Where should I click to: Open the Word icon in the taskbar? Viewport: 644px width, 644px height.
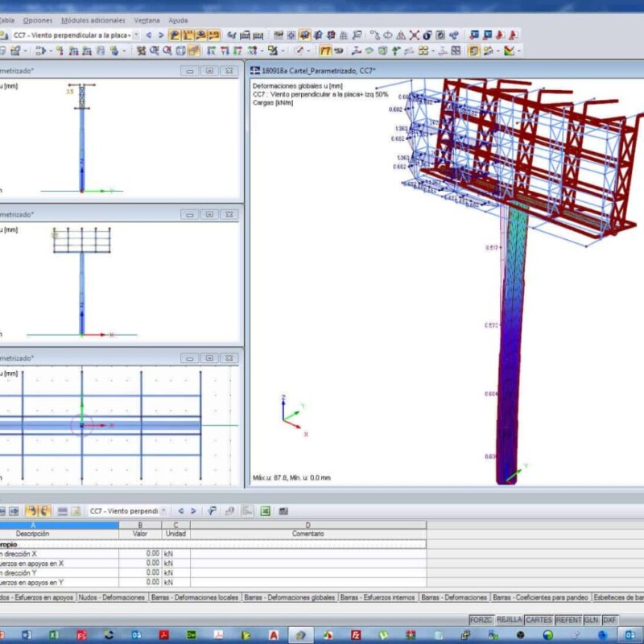click(x=27, y=635)
